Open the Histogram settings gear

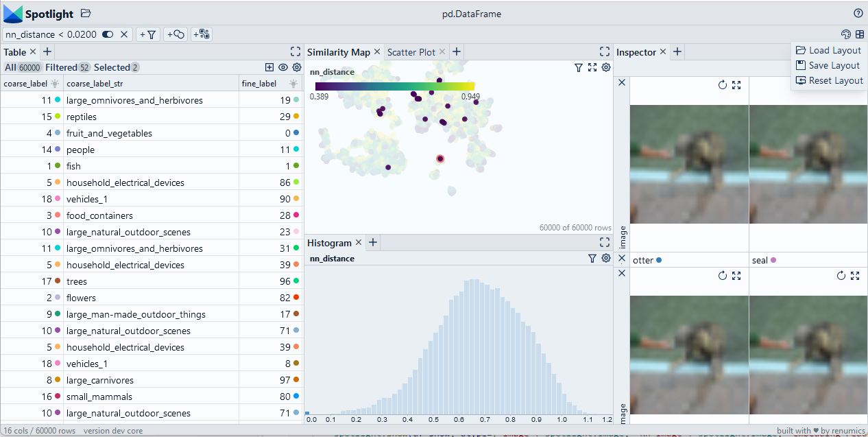click(x=606, y=258)
